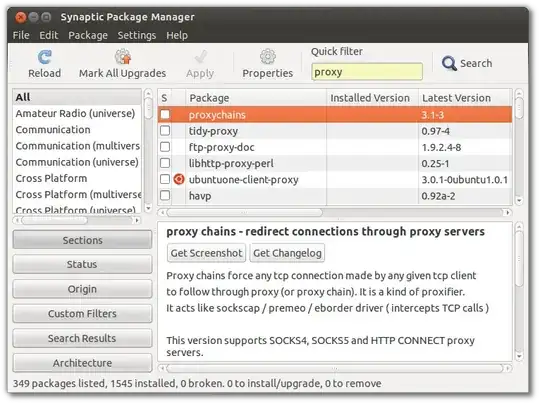
Task: Open the Properties gear icon
Action: point(268,56)
